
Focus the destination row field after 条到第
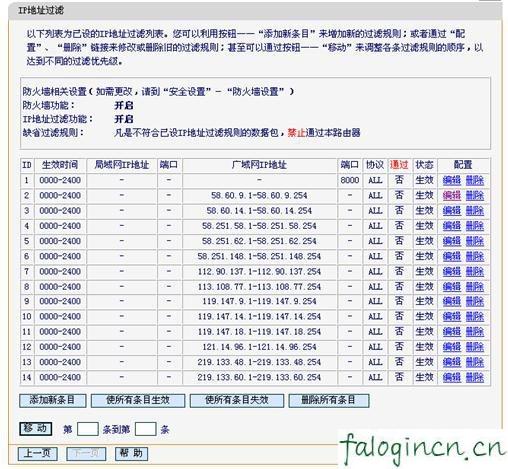pos(146,429)
